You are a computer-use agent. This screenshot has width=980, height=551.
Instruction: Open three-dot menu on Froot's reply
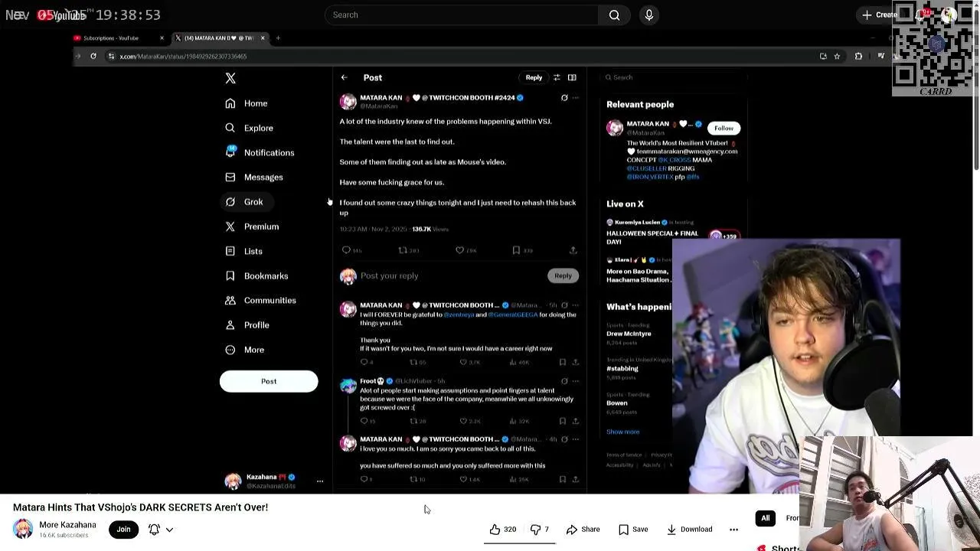pyautogui.click(x=576, y=381)
